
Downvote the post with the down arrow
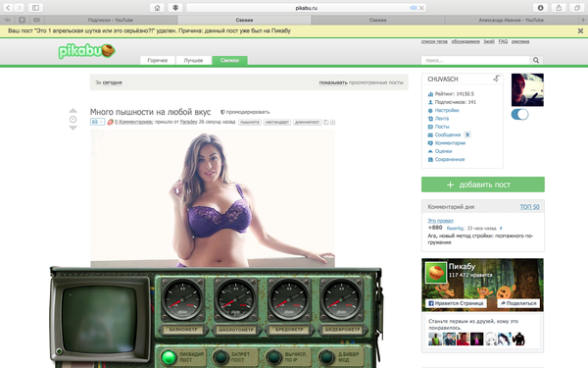click(x=73, y=128)
